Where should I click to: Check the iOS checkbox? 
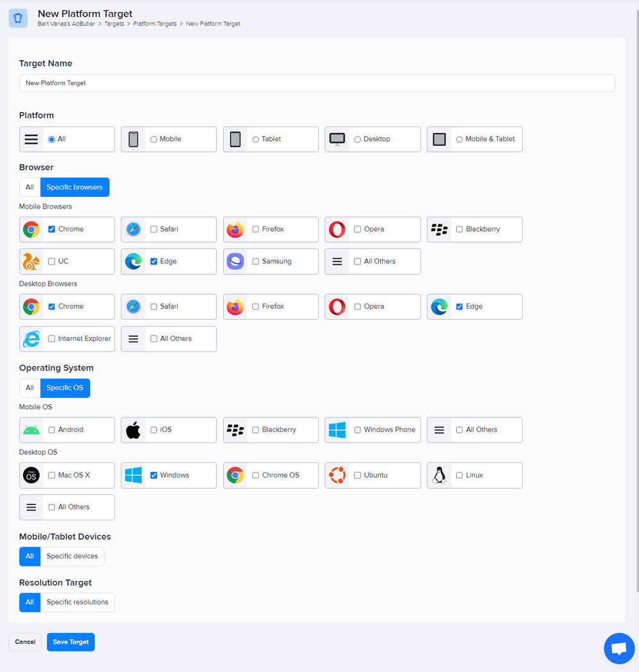click(153, 430)
